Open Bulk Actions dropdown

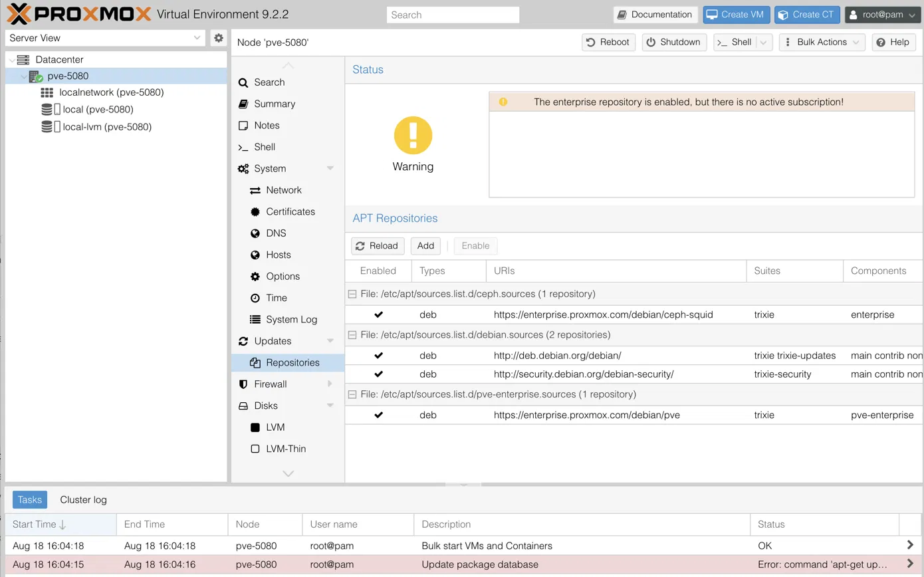tap(822, 42)
